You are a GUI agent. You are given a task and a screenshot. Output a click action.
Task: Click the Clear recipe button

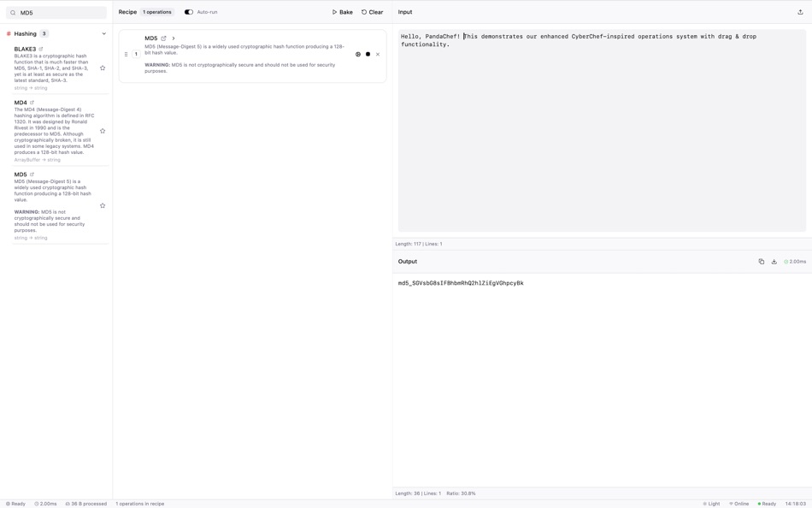373,12
